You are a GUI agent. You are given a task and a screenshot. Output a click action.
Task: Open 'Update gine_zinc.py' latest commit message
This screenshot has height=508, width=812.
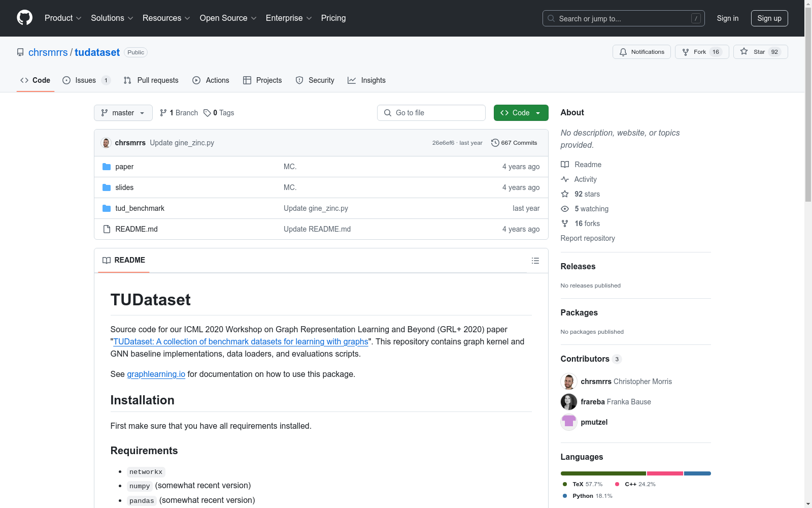[182, 143]
